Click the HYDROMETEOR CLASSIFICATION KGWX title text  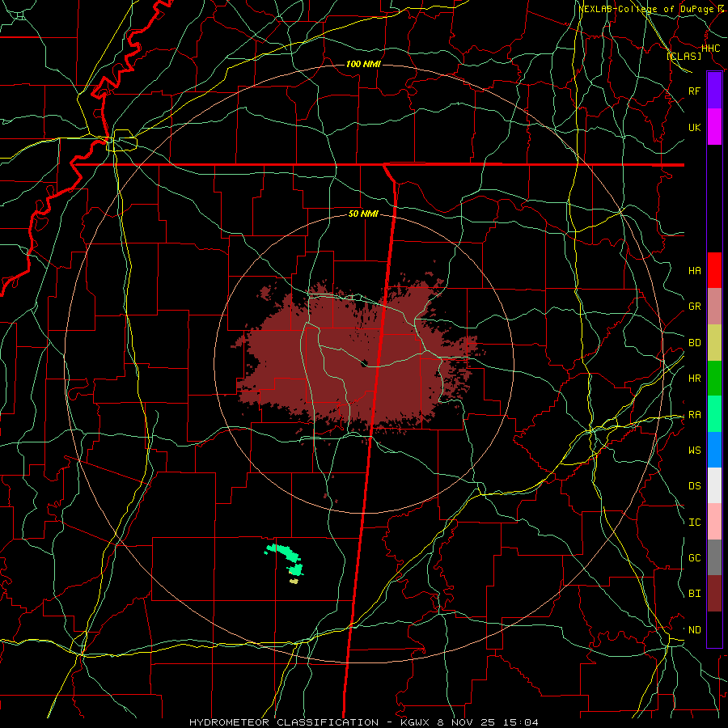tap(364, 722)
